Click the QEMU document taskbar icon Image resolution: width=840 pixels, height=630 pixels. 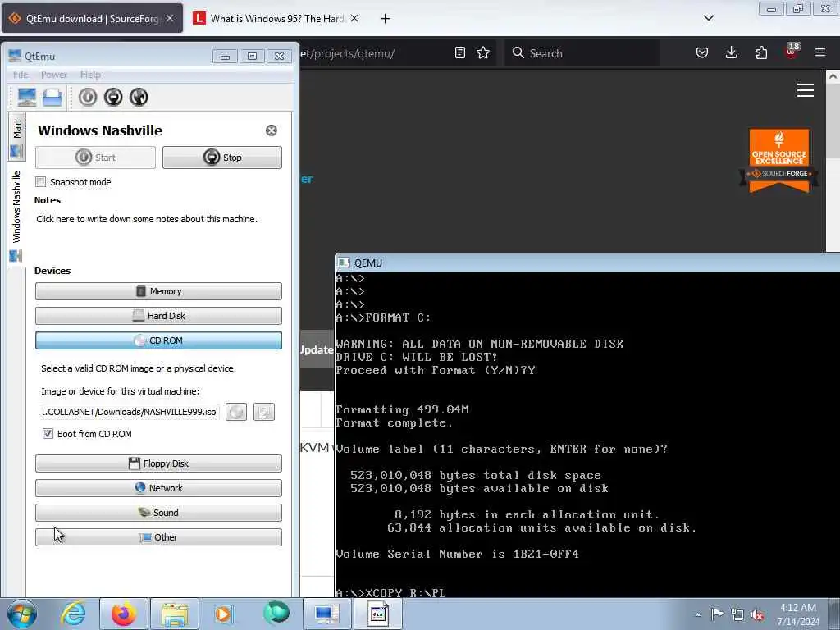pyautogui.click(x=377, y=614)
